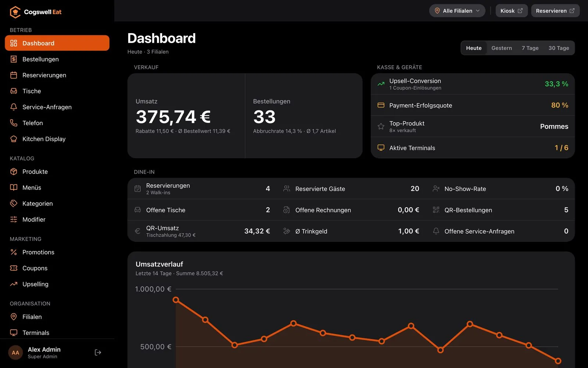Viewport: 588px width, 368px height.
Task: Click the Dashboard grid icon in sidebar
Action: pos(14,43)
